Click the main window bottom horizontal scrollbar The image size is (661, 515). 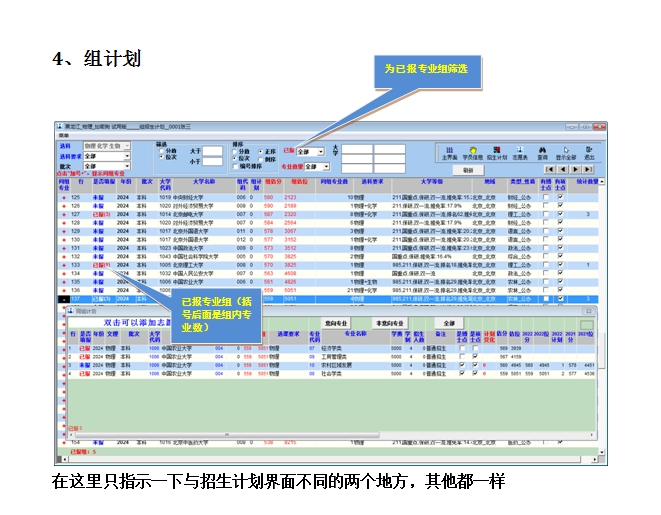coord(329,459)
